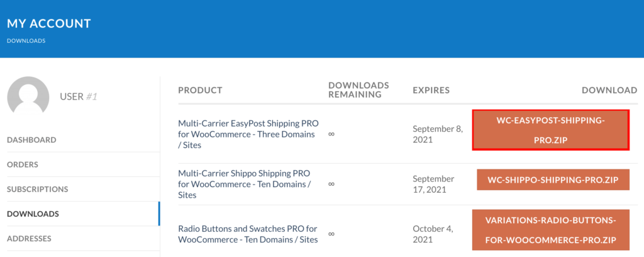Click the user avatar icon
644x257 pixels.
pos(28,96)
